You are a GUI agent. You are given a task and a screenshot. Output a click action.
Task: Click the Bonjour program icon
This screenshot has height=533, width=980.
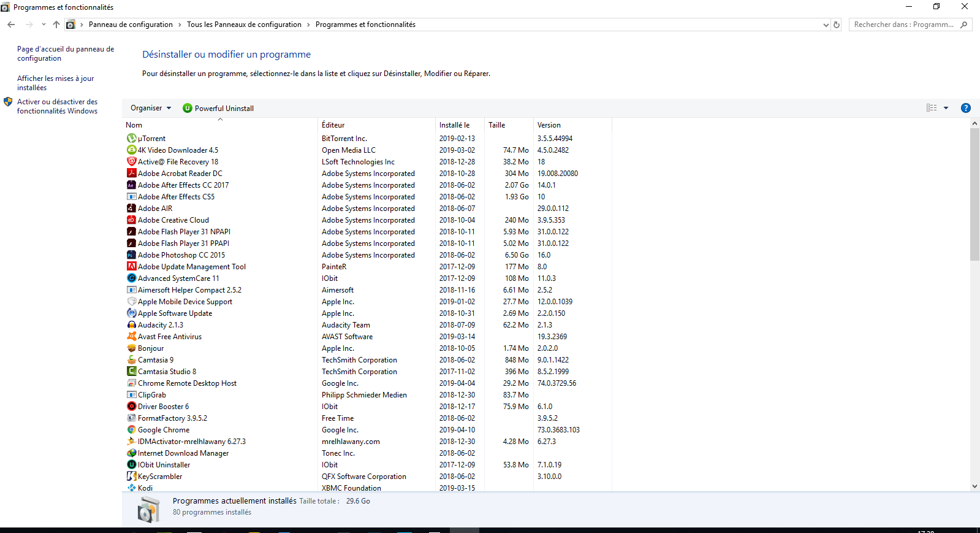pyautogui.click(x=131, y=348)
